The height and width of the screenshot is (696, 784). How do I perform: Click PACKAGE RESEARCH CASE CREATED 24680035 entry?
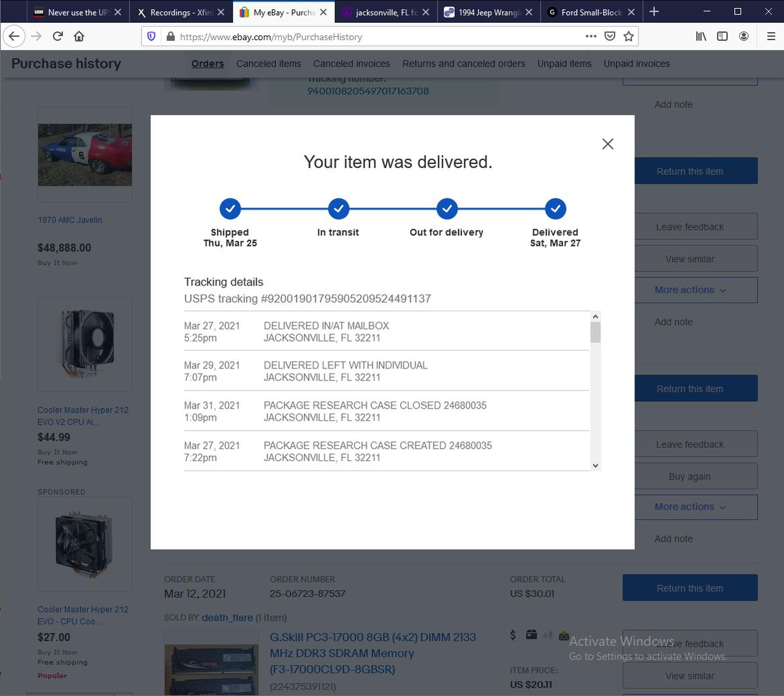tap(387, 451)
